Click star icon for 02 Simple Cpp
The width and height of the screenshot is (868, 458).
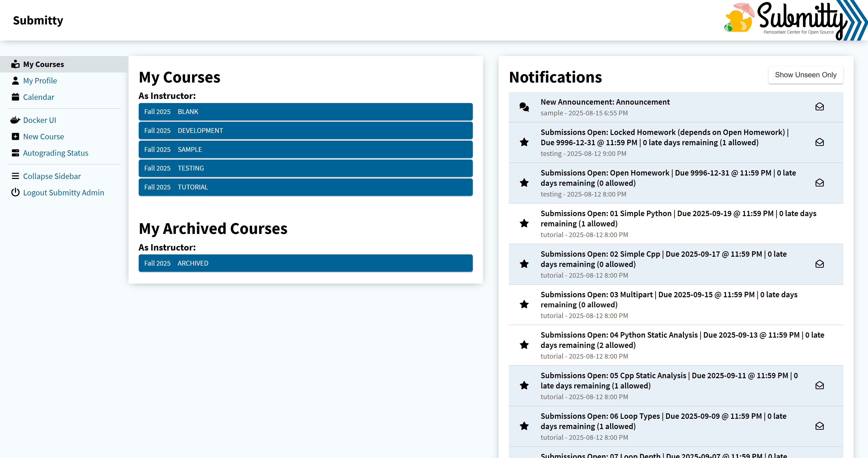coord(524,264)
